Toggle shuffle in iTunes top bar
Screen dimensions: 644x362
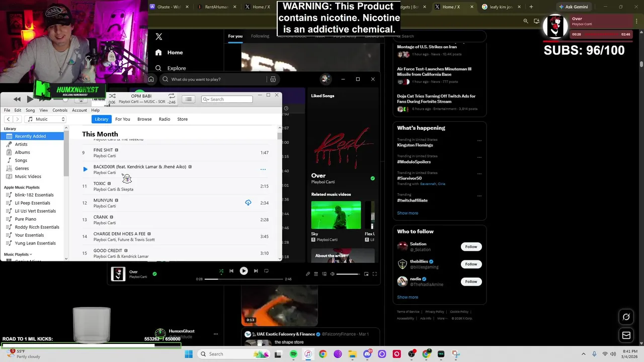(x=112, y=96)
